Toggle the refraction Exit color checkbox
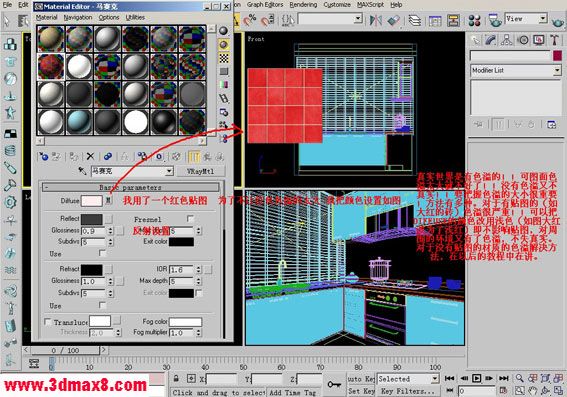Viewport: 567px width, 397px height. [199, 293]
